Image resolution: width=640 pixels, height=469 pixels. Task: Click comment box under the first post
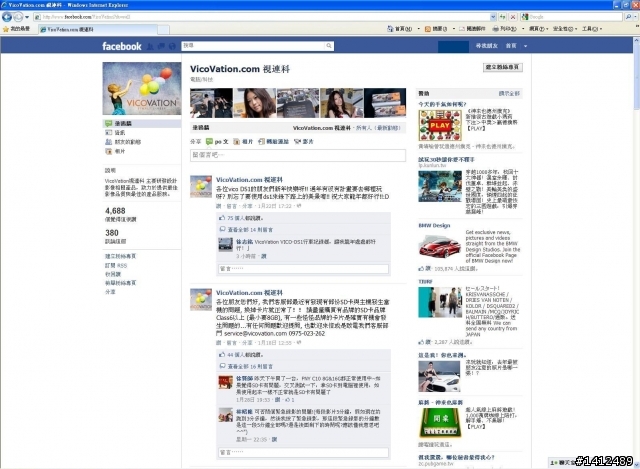point(304,269)
